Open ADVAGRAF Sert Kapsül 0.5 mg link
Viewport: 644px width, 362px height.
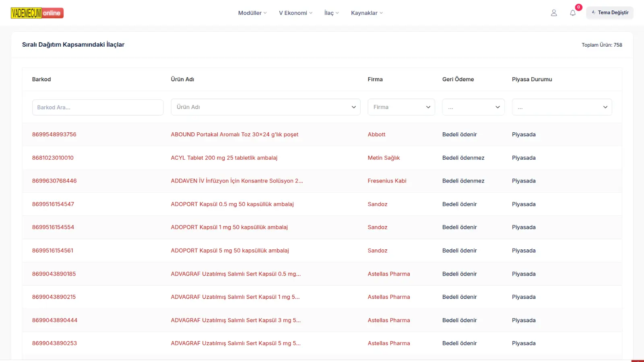pyautogui.click(x=236, y=274)
